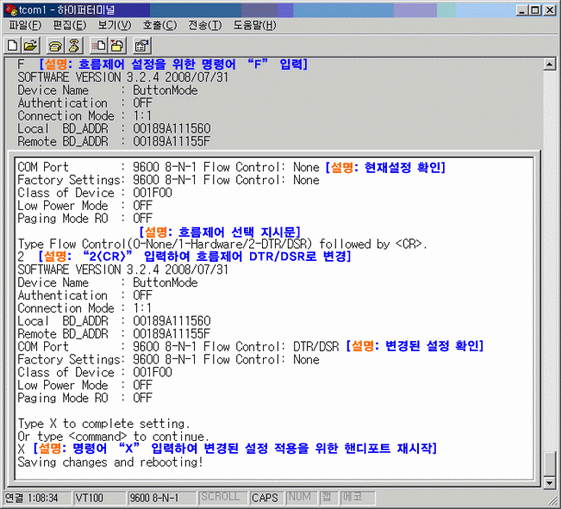Click the Open file toolbar icon

(x=30, y=45)
